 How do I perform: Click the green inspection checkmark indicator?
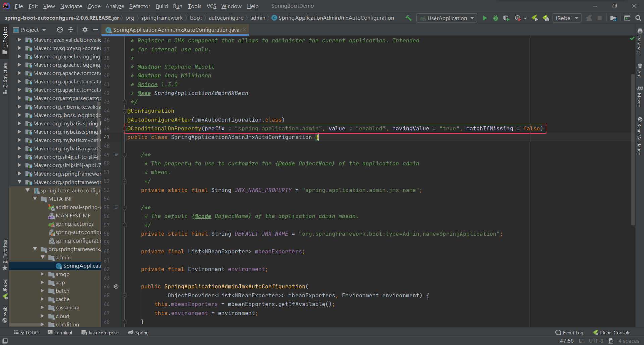632,39
